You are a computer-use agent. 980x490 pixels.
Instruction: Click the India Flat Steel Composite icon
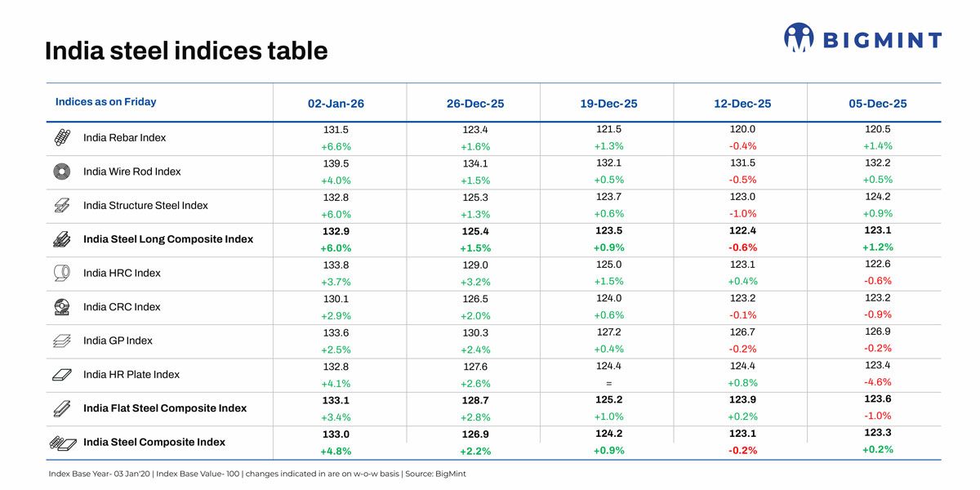pos(61,408)
